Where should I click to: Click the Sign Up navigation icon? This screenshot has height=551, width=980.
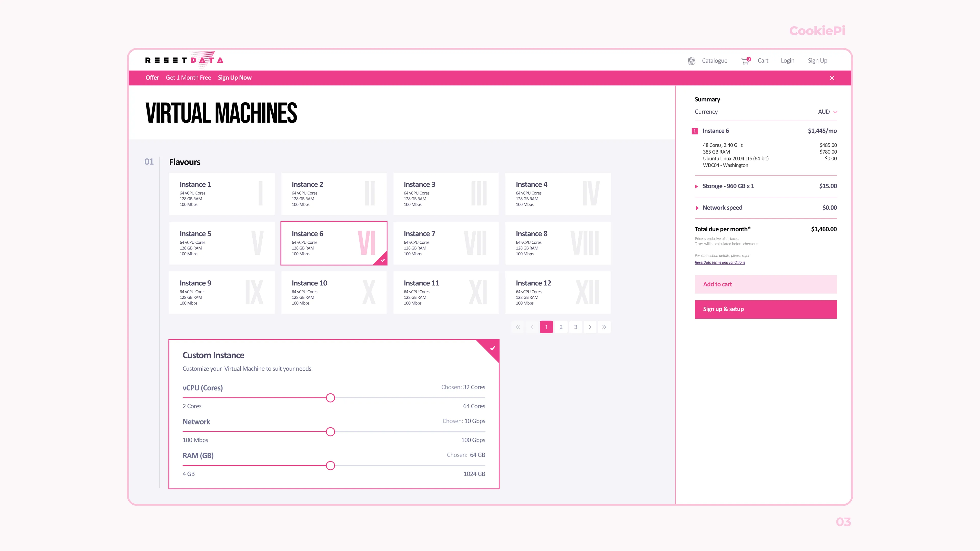[818, 60]
